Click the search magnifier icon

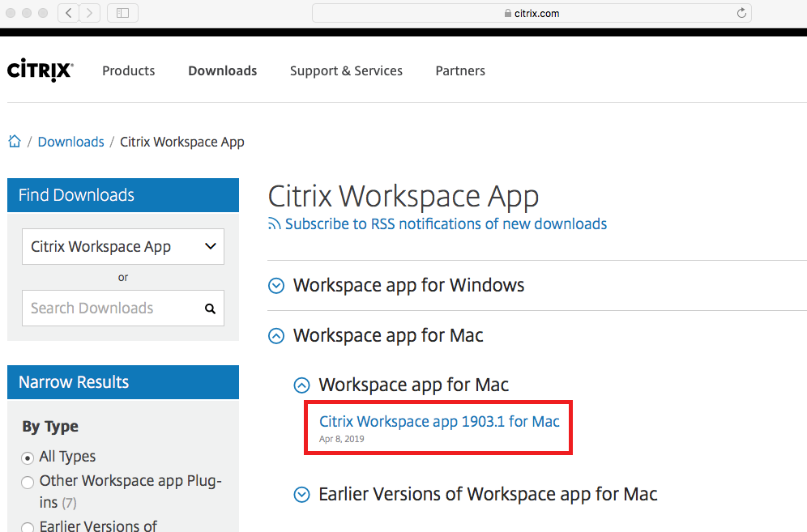pyautogui.click(x=210, y=309)
